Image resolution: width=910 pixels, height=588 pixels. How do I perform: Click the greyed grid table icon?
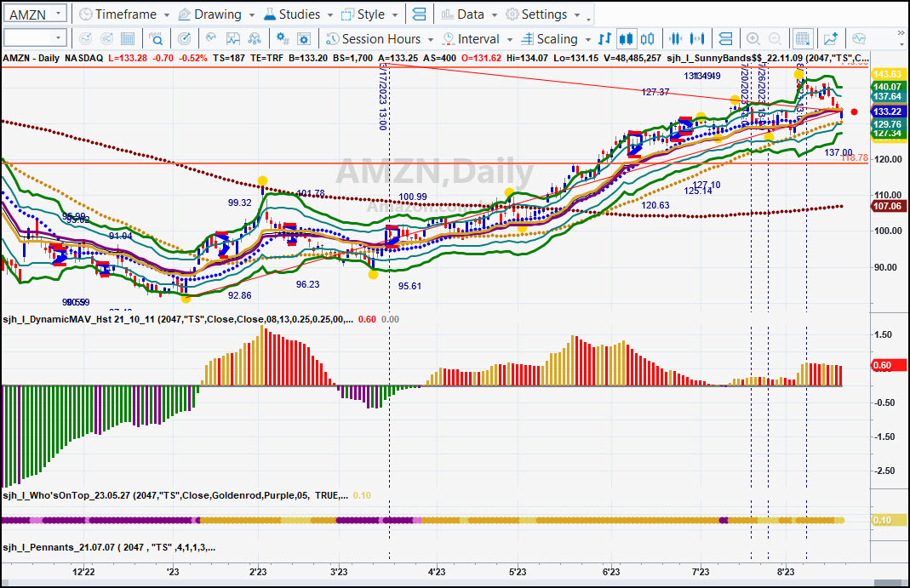pos(128,39)
